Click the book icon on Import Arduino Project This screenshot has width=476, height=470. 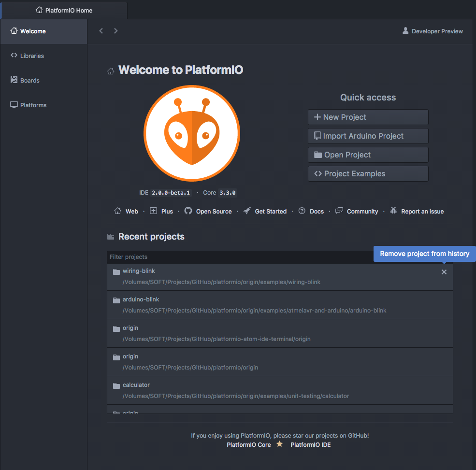coord(317,136)
